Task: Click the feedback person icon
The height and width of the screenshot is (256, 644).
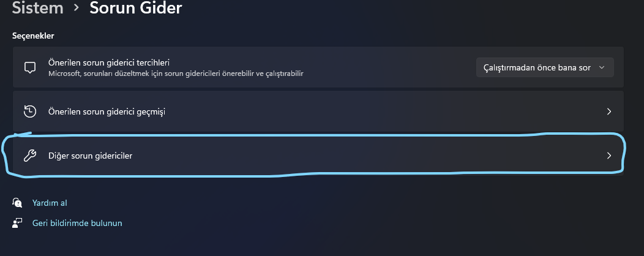Action: 18,223
